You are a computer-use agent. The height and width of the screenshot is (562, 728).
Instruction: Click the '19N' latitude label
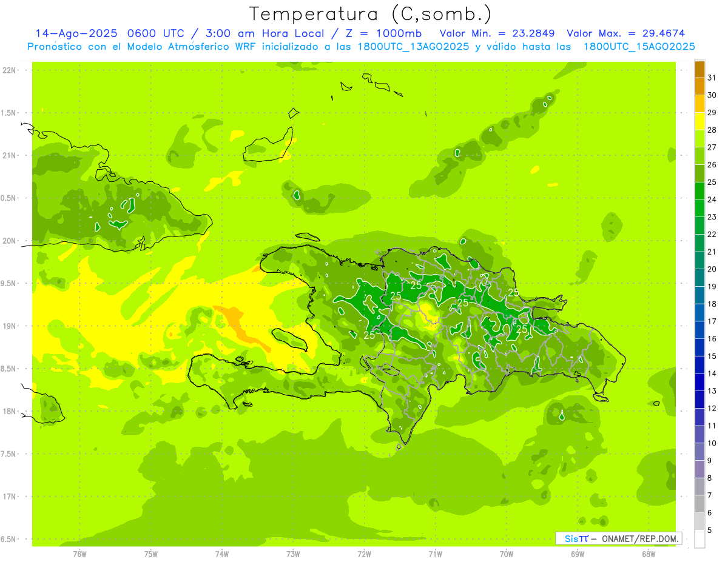click(x=10, y=326)
